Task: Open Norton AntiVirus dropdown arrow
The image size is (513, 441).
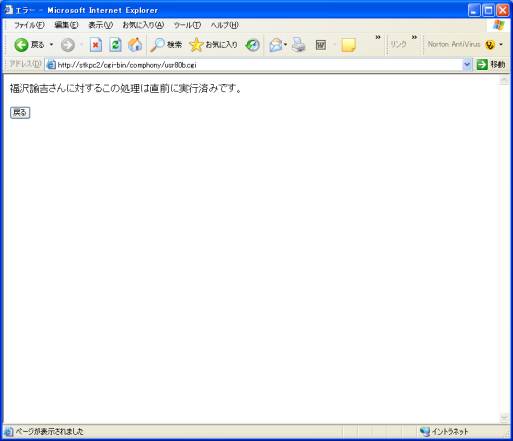Action: (x=501, y=44)
